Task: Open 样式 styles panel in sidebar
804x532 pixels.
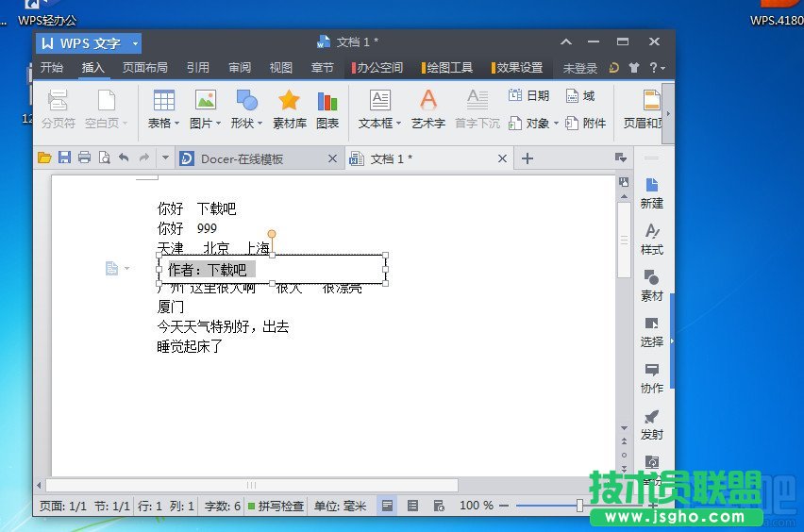Action: [652, 240]
